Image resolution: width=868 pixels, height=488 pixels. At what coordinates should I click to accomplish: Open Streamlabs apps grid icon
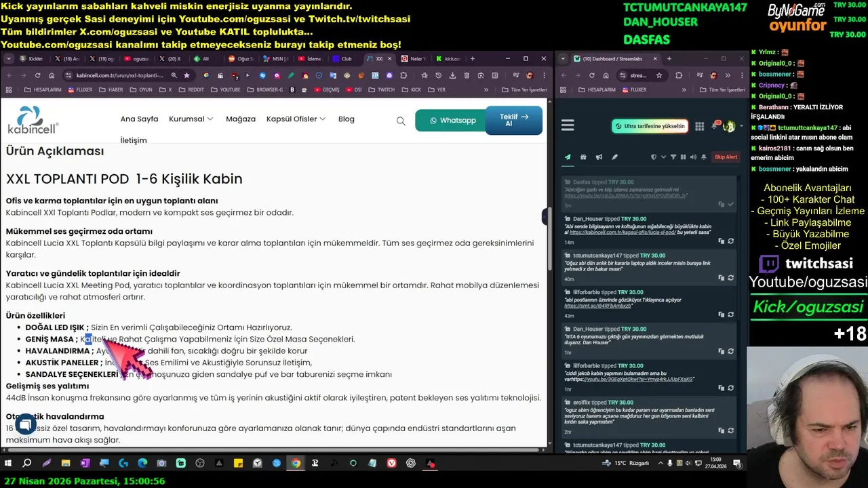pyautogui.click(x=700, y=126)
